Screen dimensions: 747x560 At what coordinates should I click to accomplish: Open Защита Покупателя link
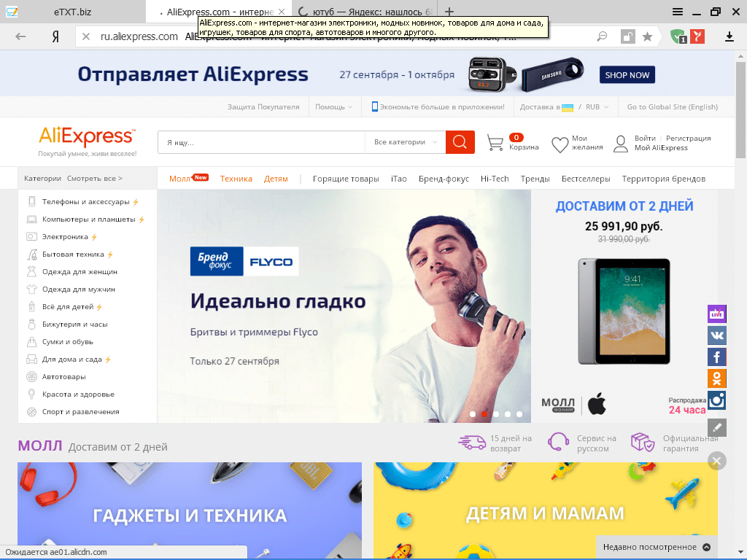(263, 106)
